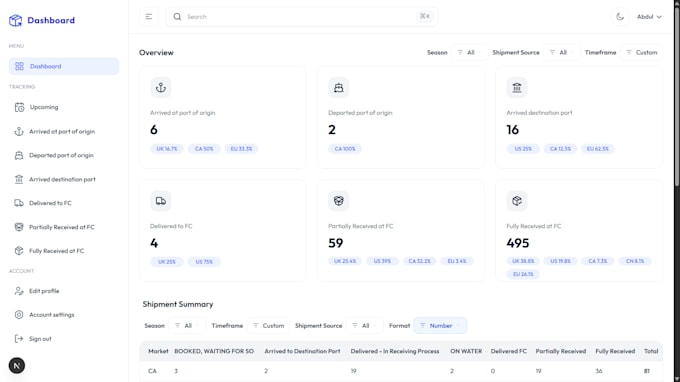This screenshot has width=680, height=382.
Task: Click the ON WATER column header
Action: [x=466, y=351]
